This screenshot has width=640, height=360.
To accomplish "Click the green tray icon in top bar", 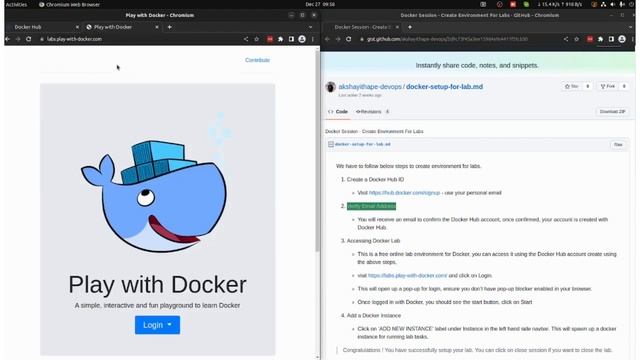I will click(526, 4).
